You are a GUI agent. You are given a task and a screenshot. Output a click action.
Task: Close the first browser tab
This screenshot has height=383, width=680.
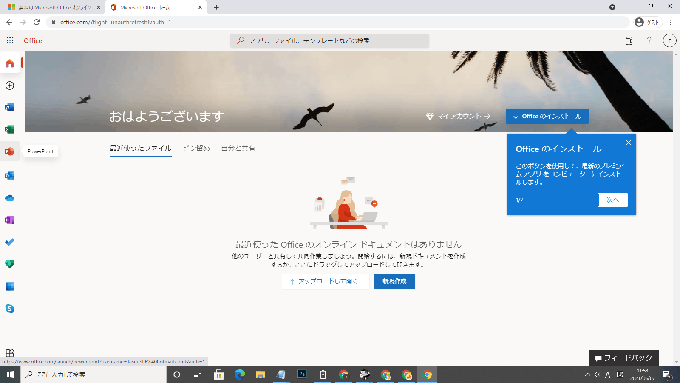coord(98,7)
